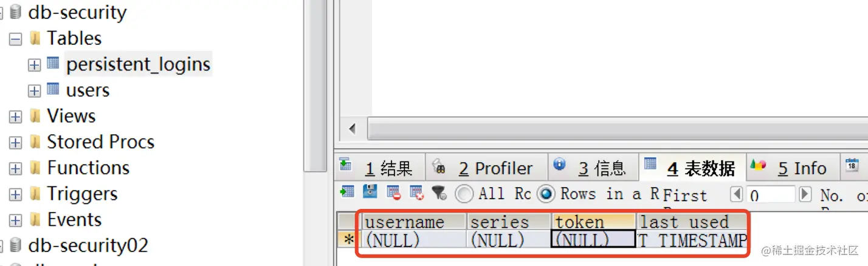This screenshot has height=266, width=868.
Task: Click the (NULL) cell under username
Action: (415, 240)
